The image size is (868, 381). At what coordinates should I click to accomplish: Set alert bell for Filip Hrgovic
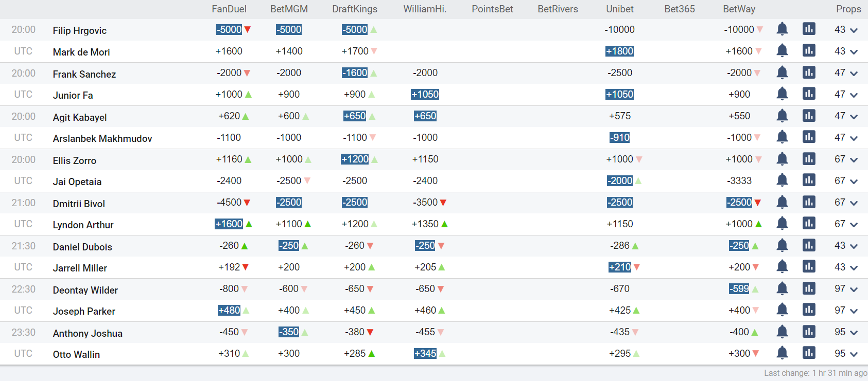782,29
